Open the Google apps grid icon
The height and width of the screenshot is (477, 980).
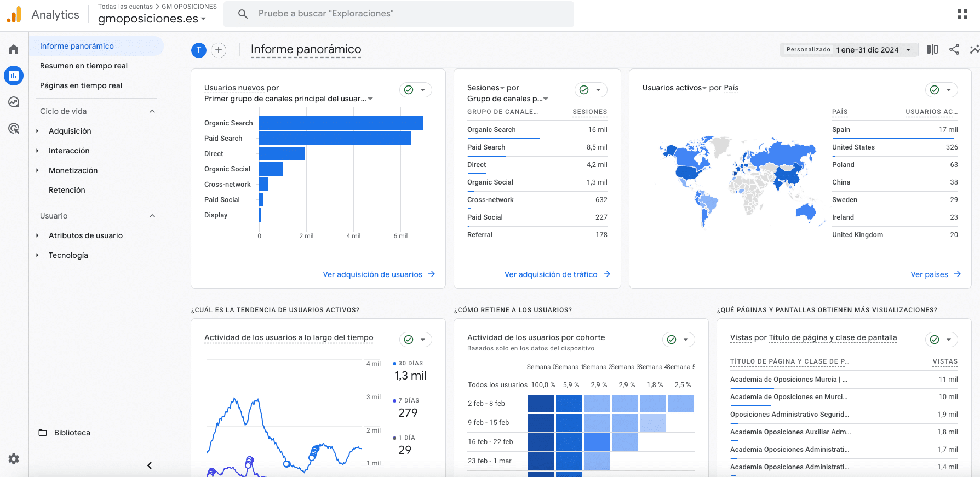point(962,14)
